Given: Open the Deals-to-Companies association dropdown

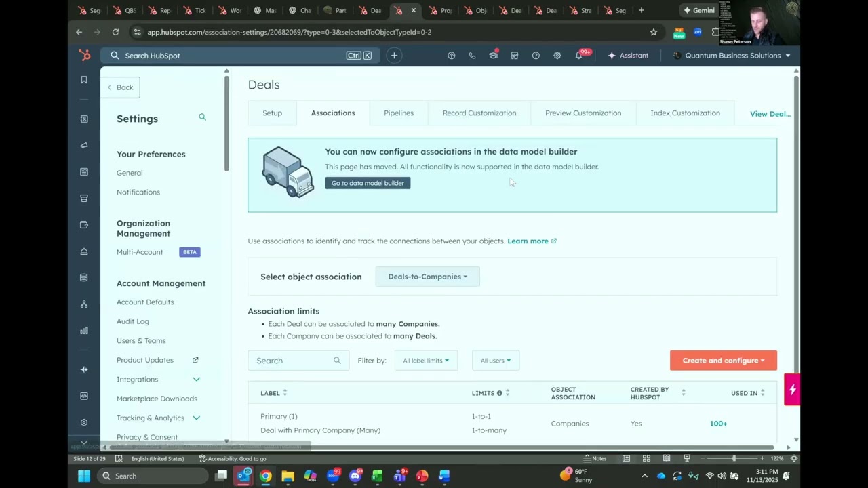Looking at the screenshot, I should [x=428, y=277].
